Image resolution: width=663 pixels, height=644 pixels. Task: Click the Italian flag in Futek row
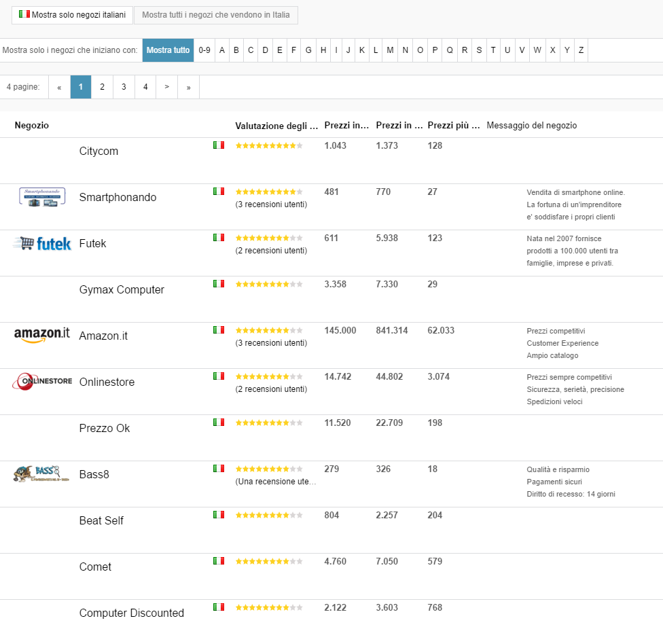pyautogui.click(x=219, y=238)
